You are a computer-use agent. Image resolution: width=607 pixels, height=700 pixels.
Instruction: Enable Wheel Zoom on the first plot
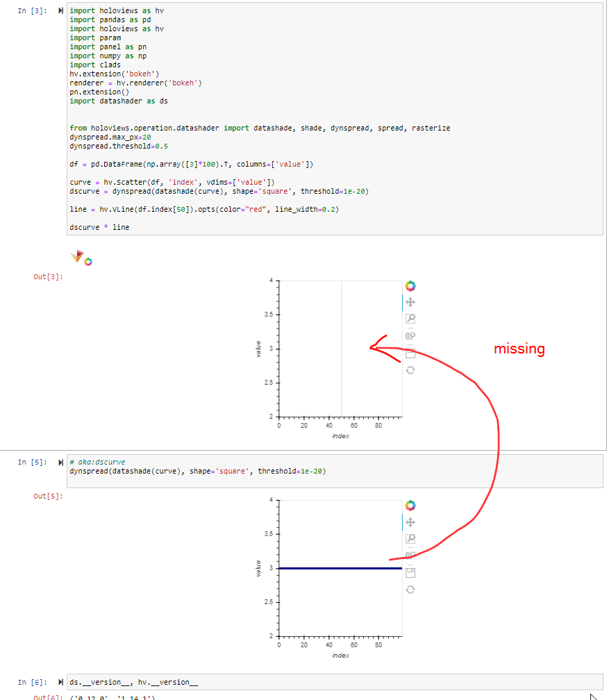[x=410, y=335]
